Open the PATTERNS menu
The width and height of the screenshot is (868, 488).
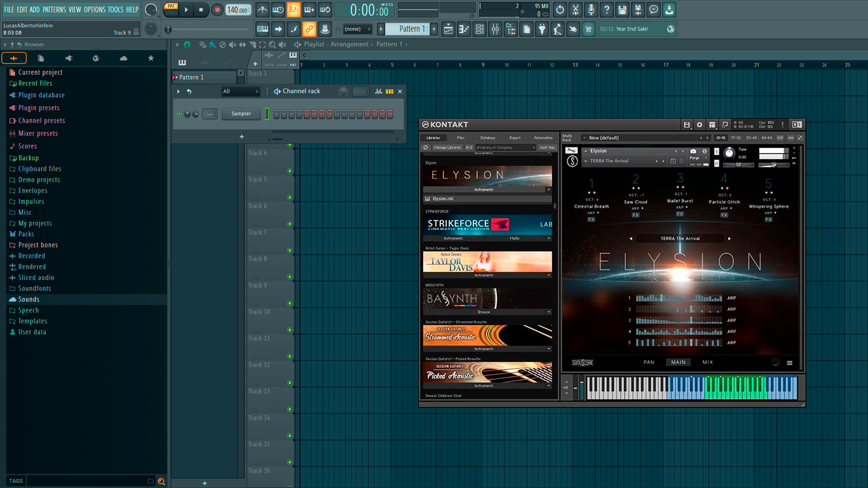pos(54,10)
